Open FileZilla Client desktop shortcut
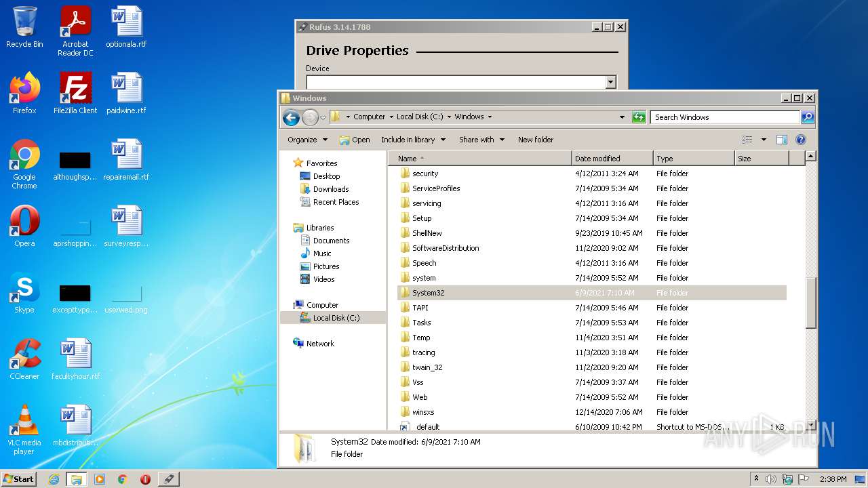 pyautogui.click(x=75, y=94)
